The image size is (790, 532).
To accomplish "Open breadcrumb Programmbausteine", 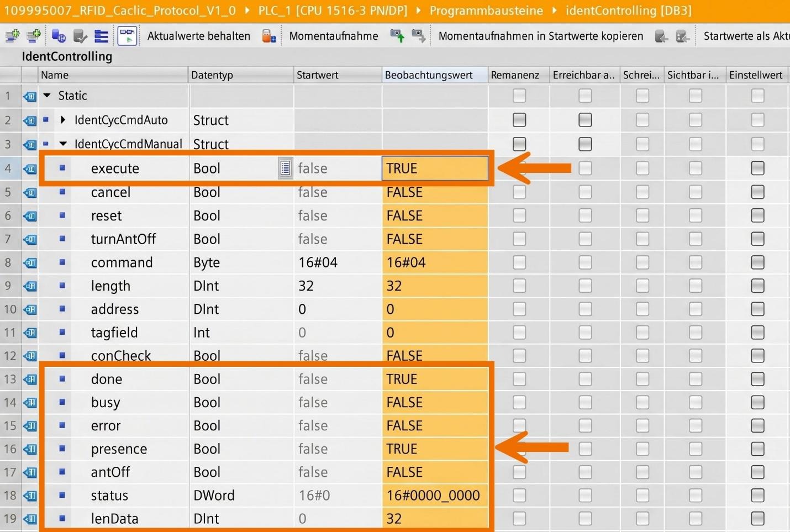I will click(486, 10).
